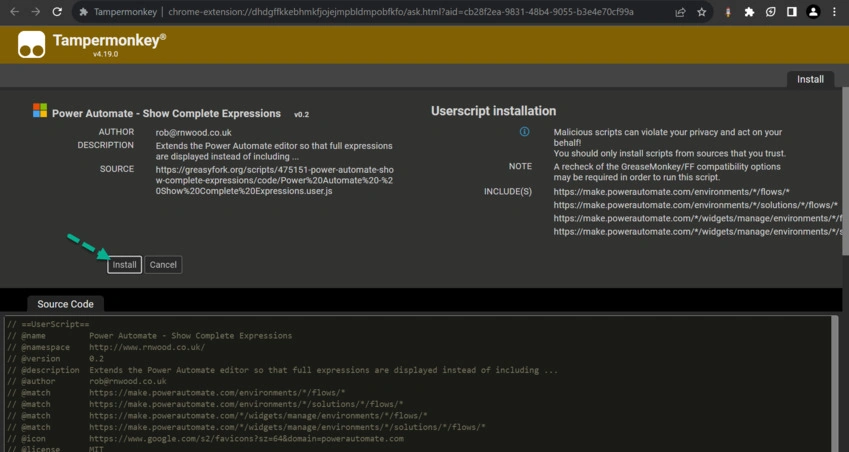Click version label v0.2

pos(302,115)
